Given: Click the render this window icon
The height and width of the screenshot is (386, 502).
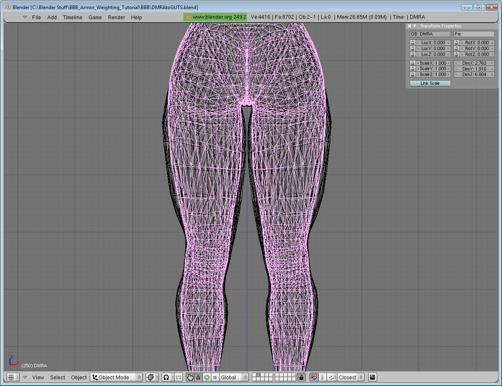Looking at the screenshot, I should pyautogui.click(x=372, y=377).
